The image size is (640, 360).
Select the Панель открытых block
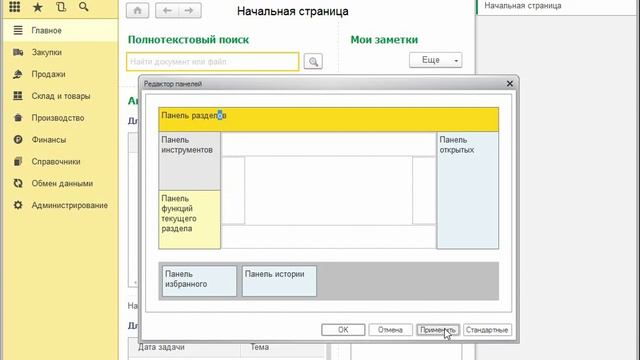[x=467, y=190]
